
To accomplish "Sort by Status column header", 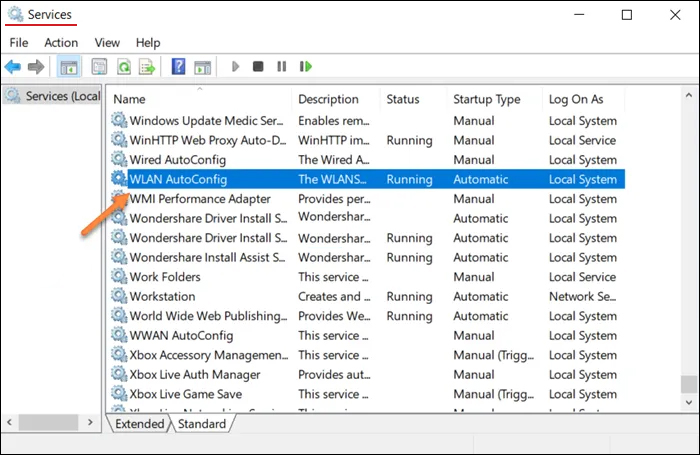I will [413, 99].
